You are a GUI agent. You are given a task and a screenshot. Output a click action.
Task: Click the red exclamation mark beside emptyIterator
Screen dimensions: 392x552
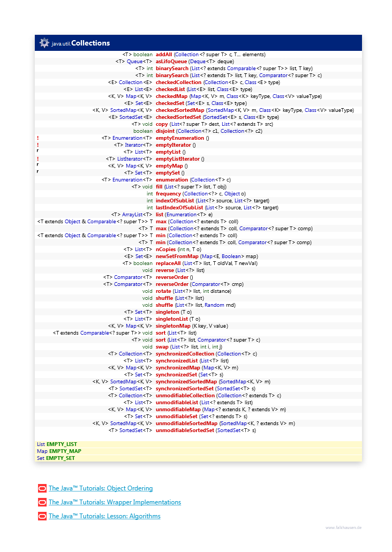pos(37,145)
